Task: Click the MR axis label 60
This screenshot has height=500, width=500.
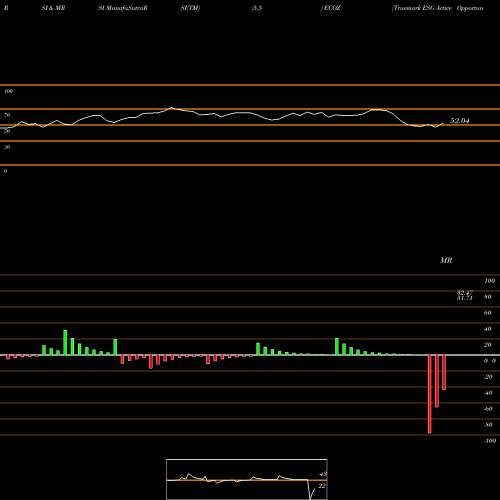Action: 488,313
